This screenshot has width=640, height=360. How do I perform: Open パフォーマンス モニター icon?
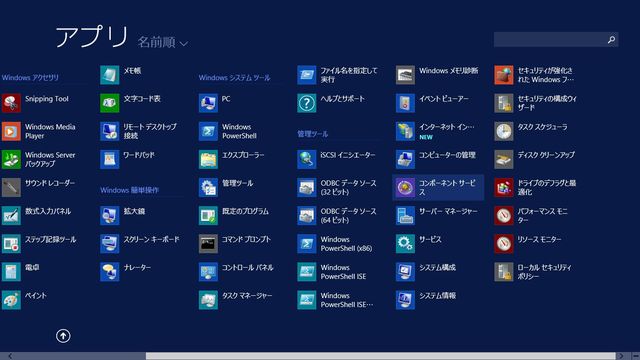click(x=504, y=216)
